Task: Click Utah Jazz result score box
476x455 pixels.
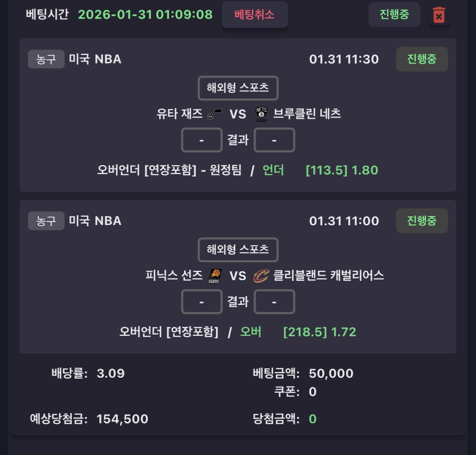Action: coord(202,140)
